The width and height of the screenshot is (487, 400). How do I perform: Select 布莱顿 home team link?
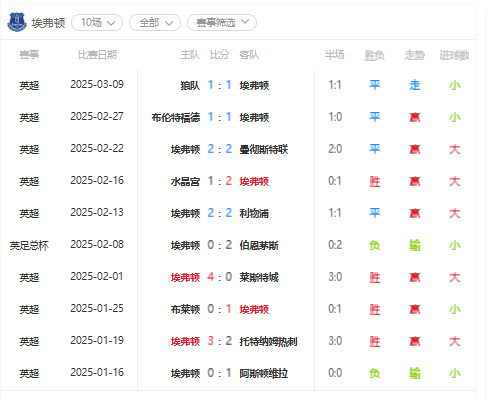pos(185,310)
